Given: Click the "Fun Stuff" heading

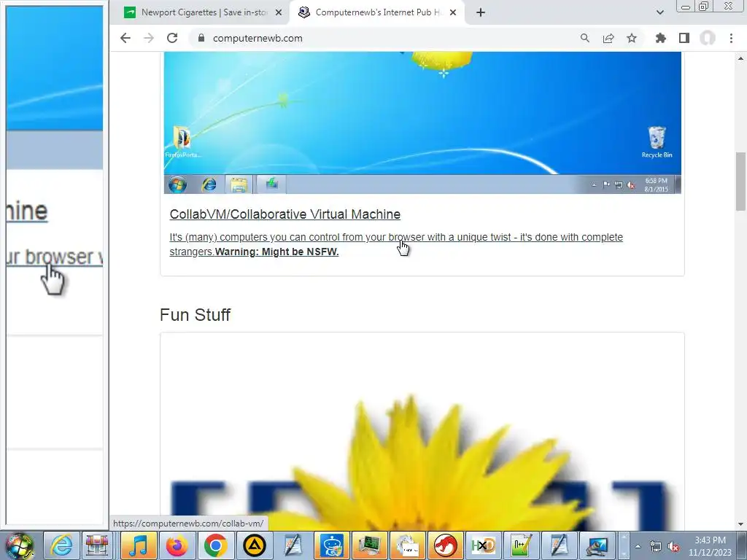Looking at the screenshot, I should [x=195, y=315].
